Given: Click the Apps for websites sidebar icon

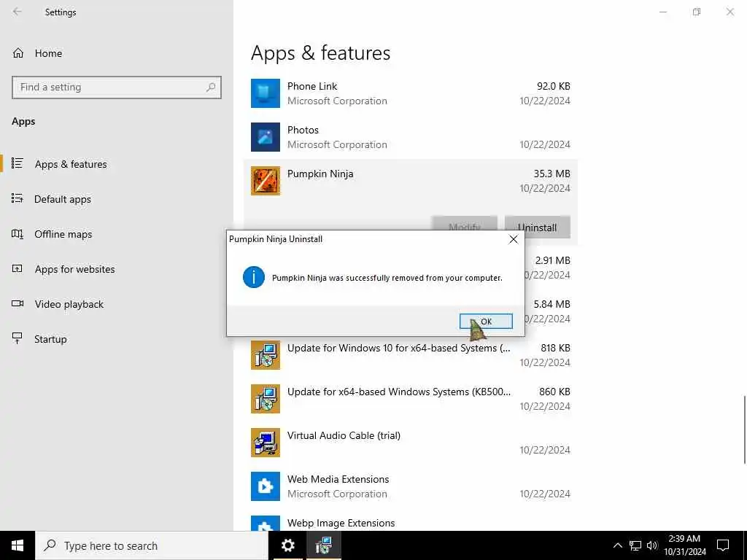Looking at the screenshot, I should [x=18, y=268].
